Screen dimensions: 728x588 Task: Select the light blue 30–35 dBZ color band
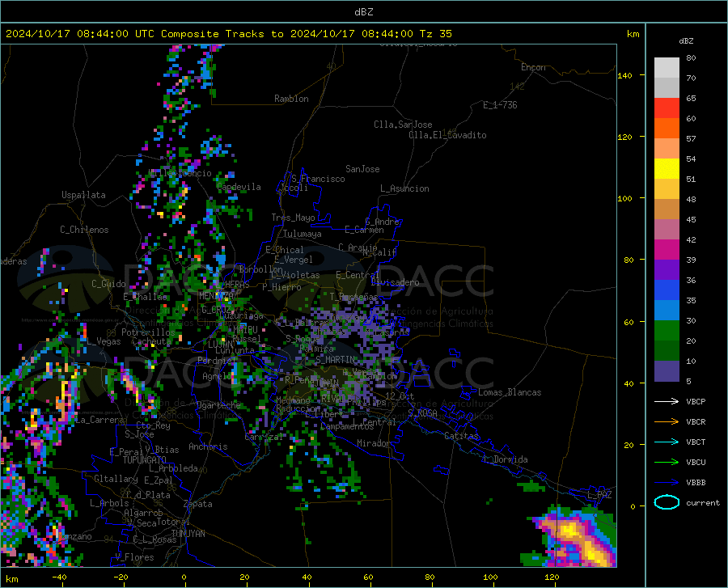[x=667, y=311]
